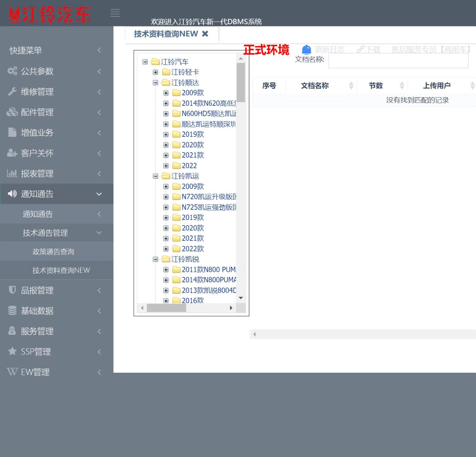Image resolution: width=476 pixels, height=457 pixels.
Task: Collapse the 江铃顺达 tree node
Action: (x=155, y=83)
